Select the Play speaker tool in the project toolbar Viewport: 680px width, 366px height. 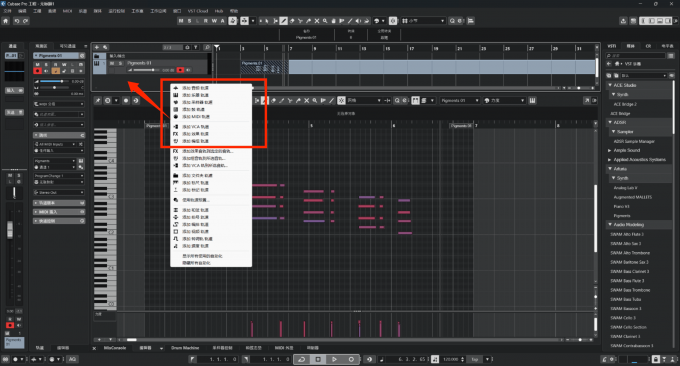tap(358, 21)
